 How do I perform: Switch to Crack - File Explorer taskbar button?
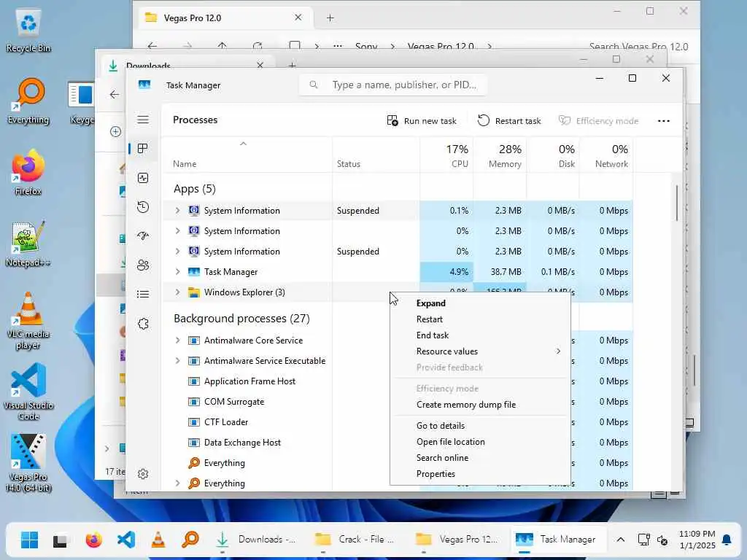(355, 540)
